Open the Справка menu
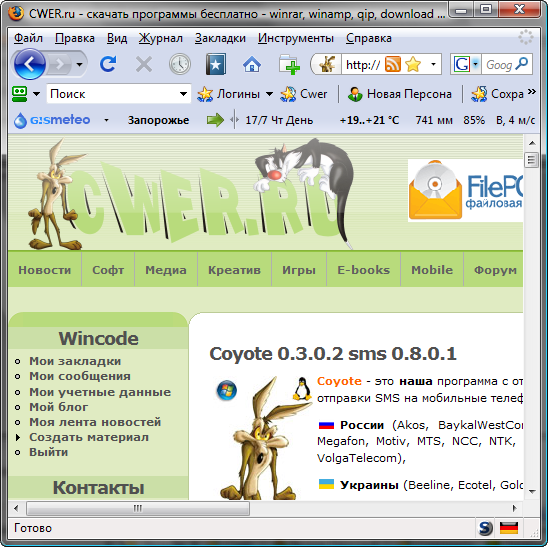The image size is (548, 547). [369, 38]
